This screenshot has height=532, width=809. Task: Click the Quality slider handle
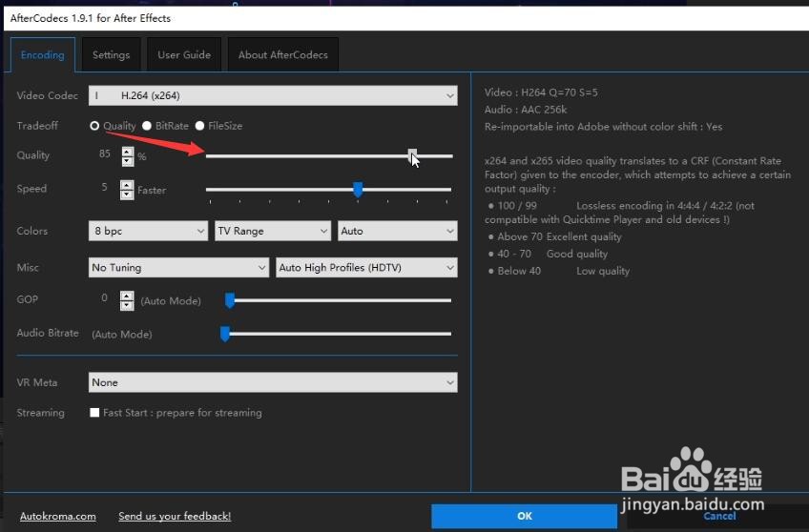(x=412, y=155)
